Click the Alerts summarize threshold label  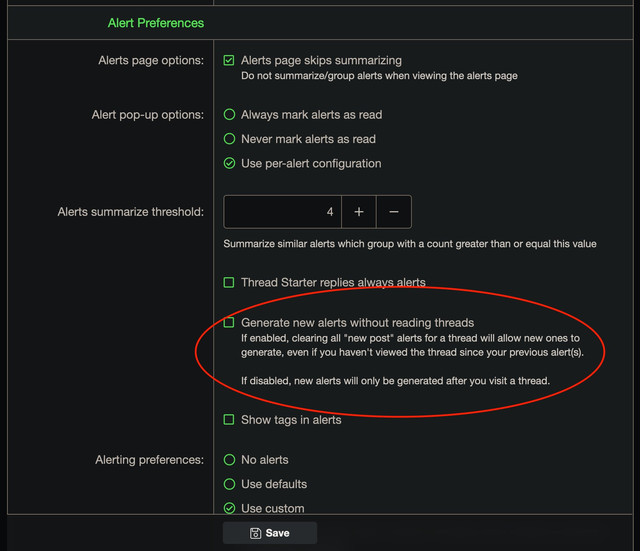[131, 212]
